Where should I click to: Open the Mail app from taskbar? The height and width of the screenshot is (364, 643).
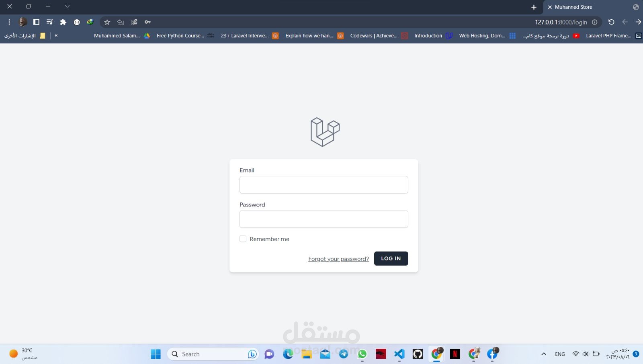point(325,354)
